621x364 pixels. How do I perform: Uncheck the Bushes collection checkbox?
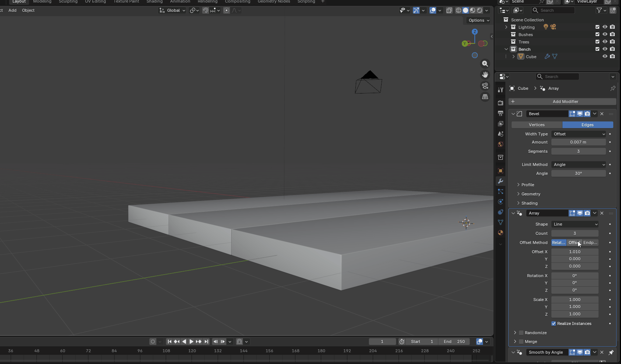(x=597, y=34)
